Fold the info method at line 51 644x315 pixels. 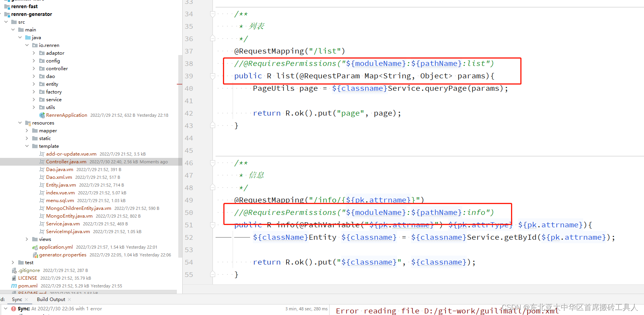coord(212,225)
